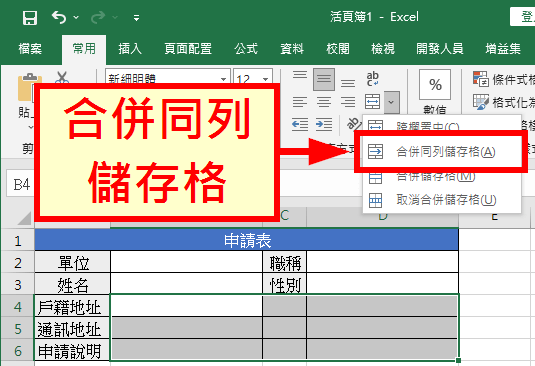
Task: Click the Select All corner triangle
Action: point(24,218)
